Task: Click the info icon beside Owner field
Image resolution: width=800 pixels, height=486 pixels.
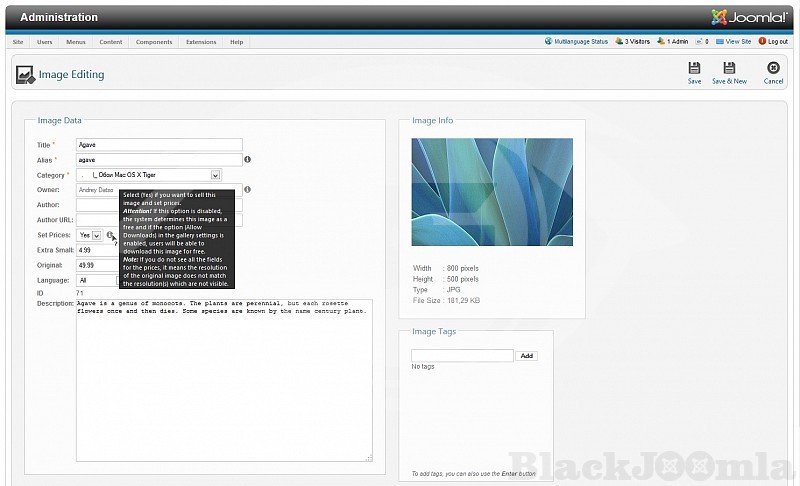Action: [x=247, y=189]
